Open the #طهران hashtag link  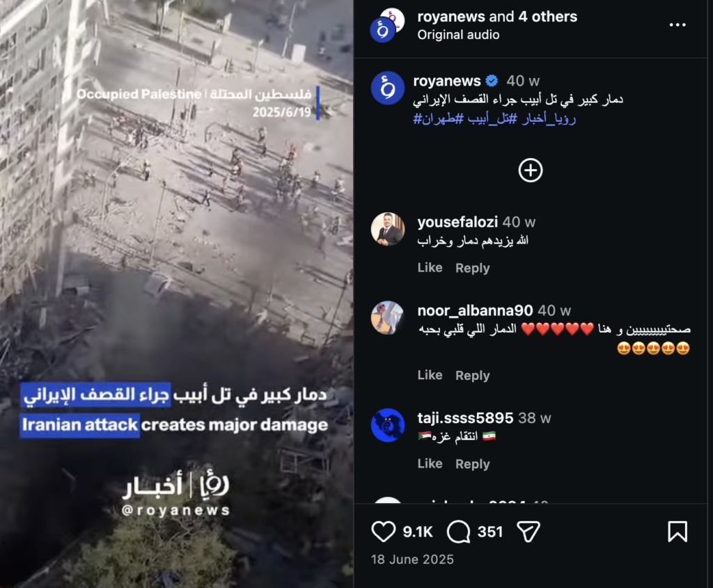438,118
